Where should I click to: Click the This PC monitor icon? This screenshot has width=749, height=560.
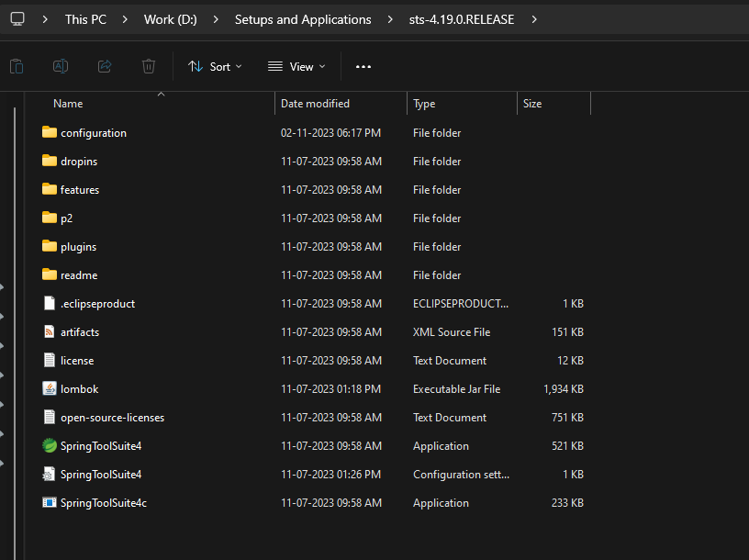17,19
